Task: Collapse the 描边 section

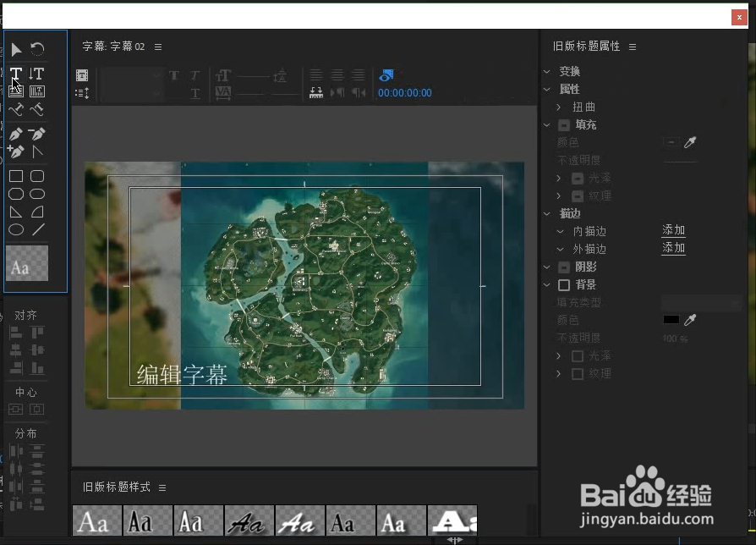Action: 547,213
